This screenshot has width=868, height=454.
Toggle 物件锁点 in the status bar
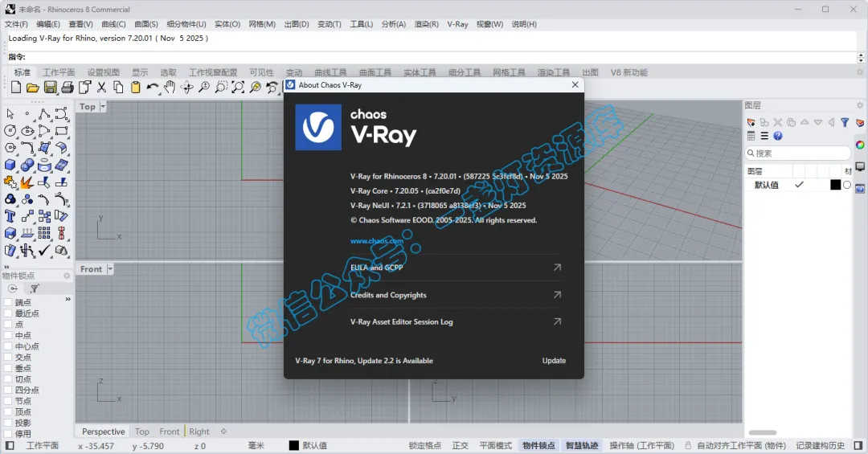click(538, 446)
